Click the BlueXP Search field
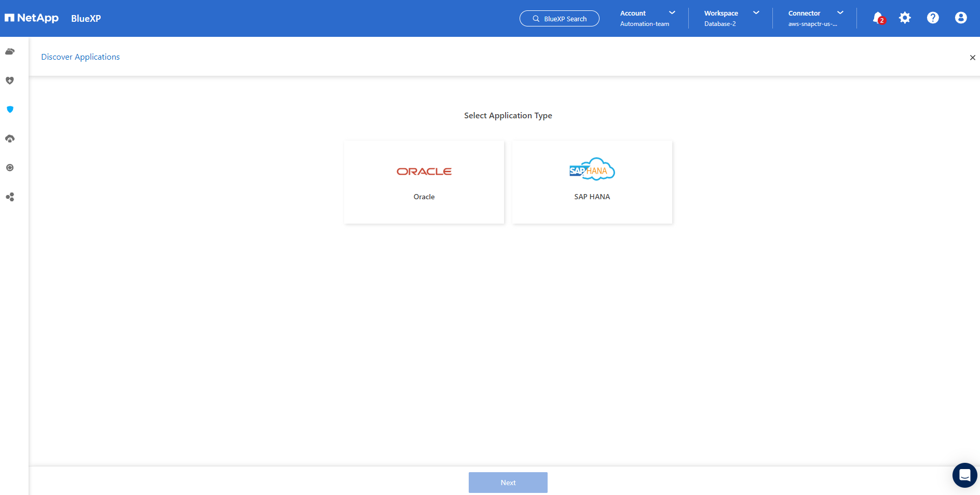The width and height of the screenshot is (980, 495). [560, 19]
